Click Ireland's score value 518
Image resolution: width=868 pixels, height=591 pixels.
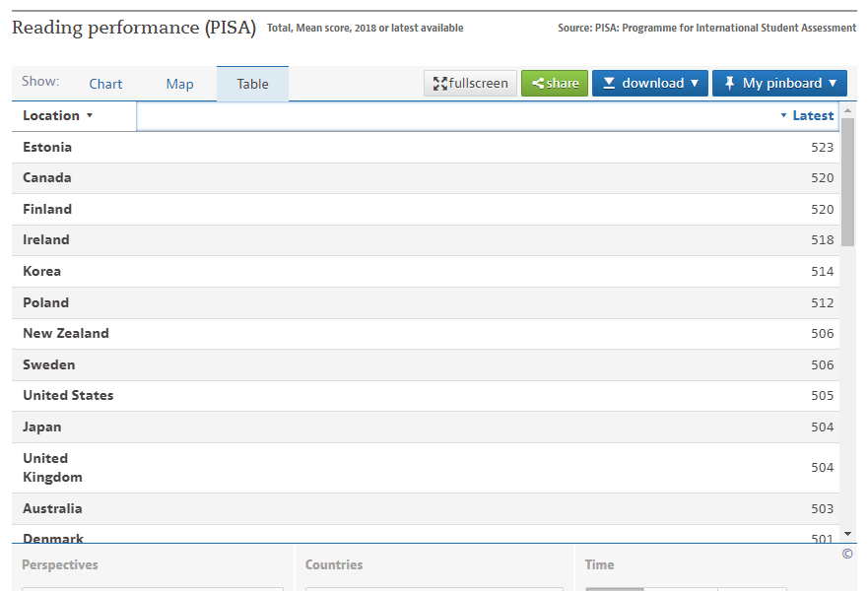pyautogui.click(x=822, y=239)
